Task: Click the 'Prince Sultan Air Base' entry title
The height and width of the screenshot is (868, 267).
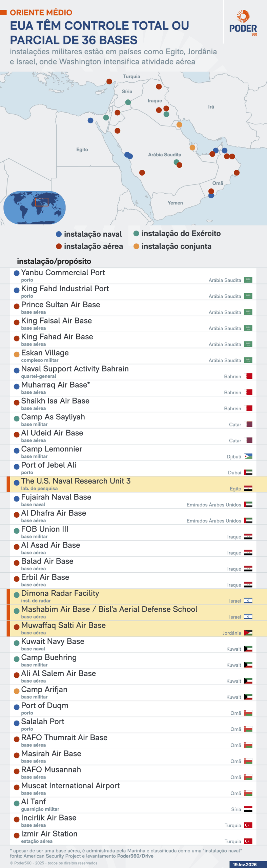Action: point(61,304)
